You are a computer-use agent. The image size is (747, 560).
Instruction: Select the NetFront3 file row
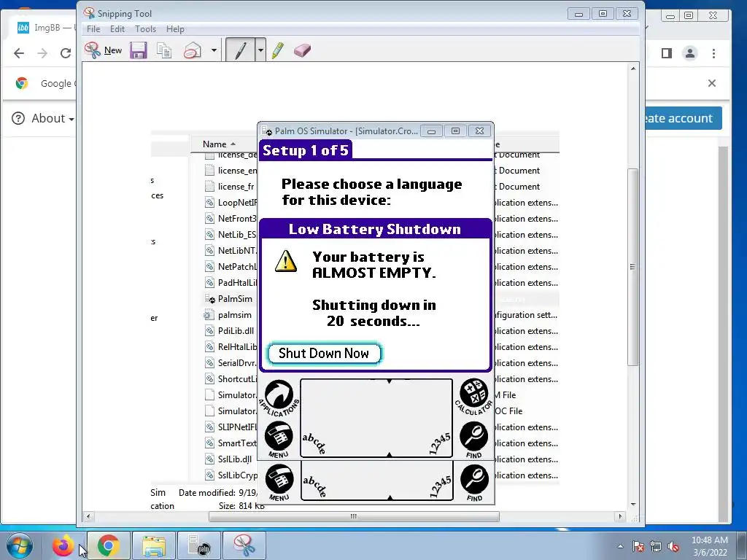231,219
